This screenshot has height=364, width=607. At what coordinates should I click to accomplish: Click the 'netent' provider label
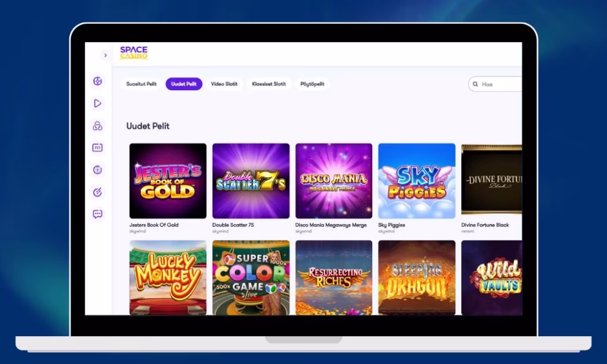point(468,231)
